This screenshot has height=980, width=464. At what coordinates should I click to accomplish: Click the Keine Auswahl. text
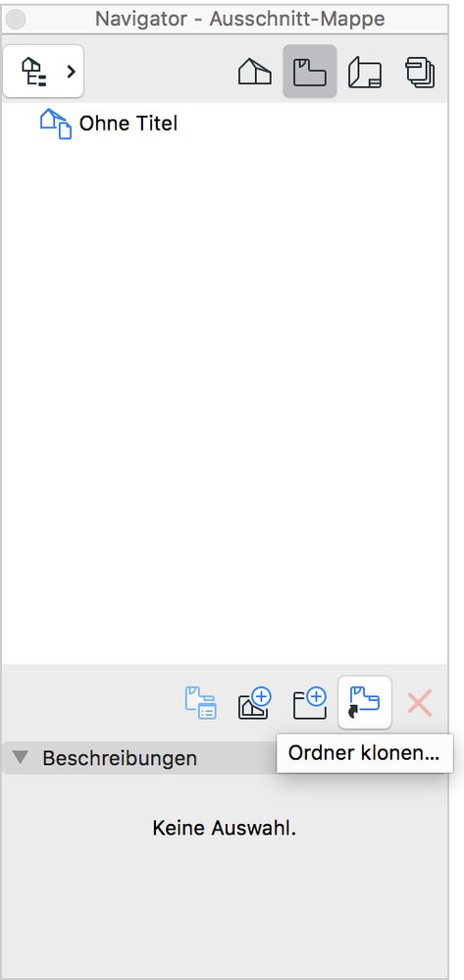(x=224, y=829)
